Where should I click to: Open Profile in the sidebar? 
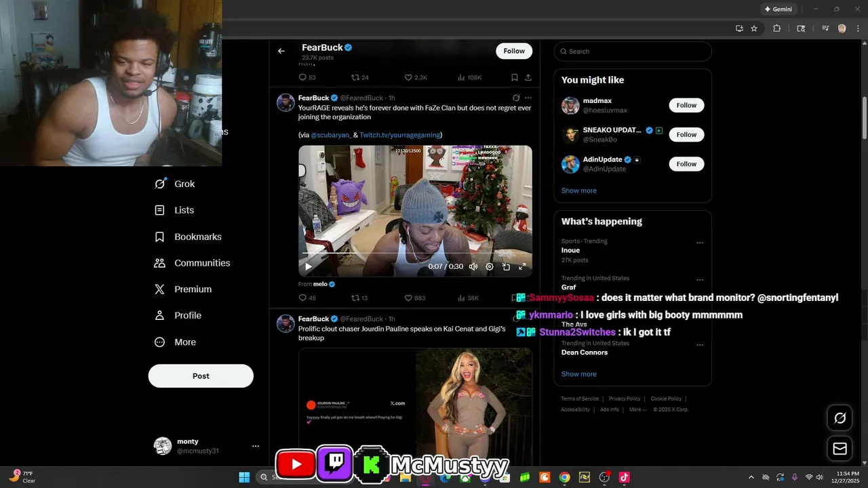coord(178,315)
